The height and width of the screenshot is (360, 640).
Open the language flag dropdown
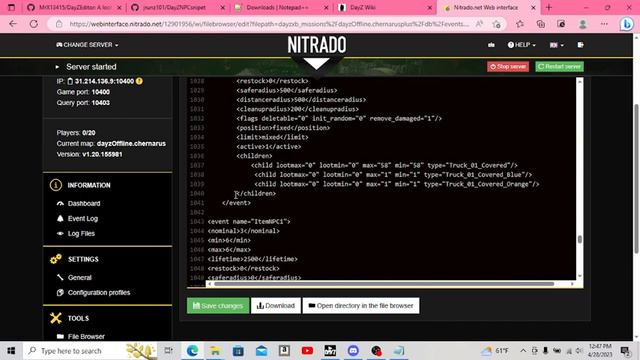[x=556, y=45]
